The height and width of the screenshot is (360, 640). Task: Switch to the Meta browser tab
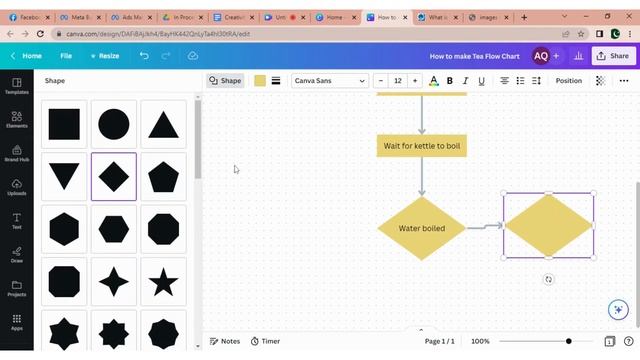coord(80,17)
